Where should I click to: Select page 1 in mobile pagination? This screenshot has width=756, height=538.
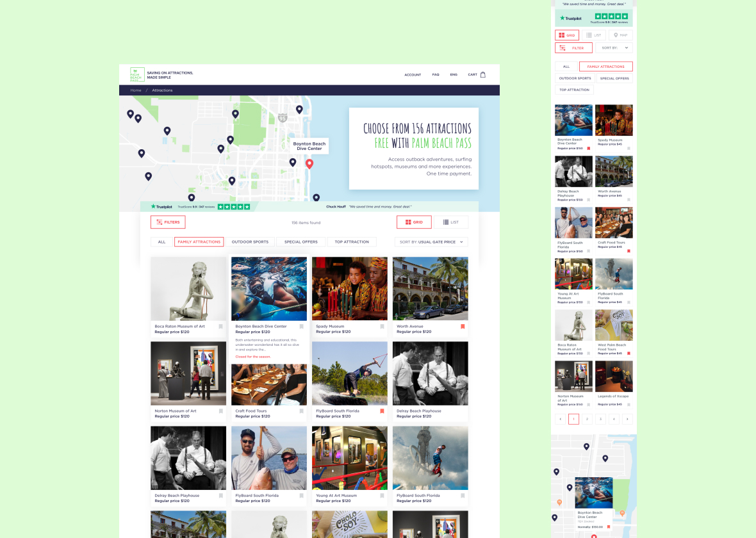pos(574,419)
